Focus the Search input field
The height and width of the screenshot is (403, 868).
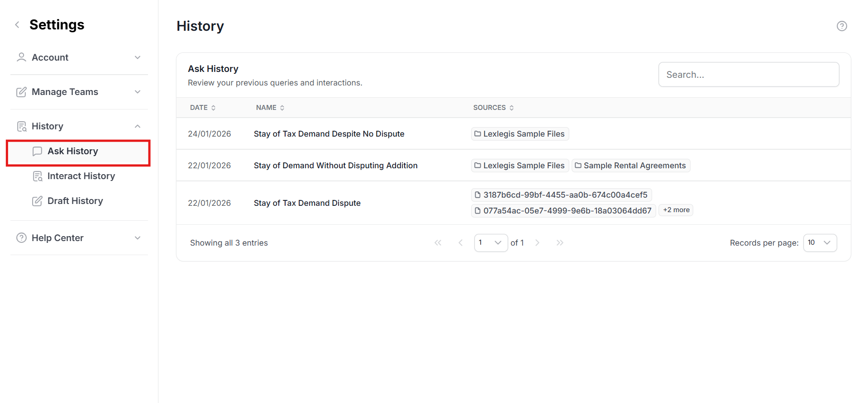coord(749,75)
